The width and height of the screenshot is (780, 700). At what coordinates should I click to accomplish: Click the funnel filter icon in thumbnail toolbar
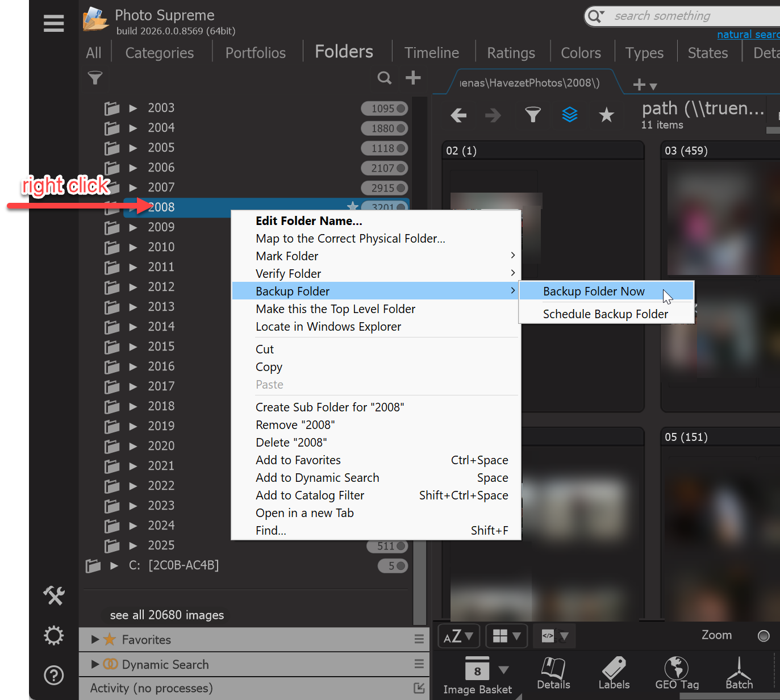(x=533, y=115)
